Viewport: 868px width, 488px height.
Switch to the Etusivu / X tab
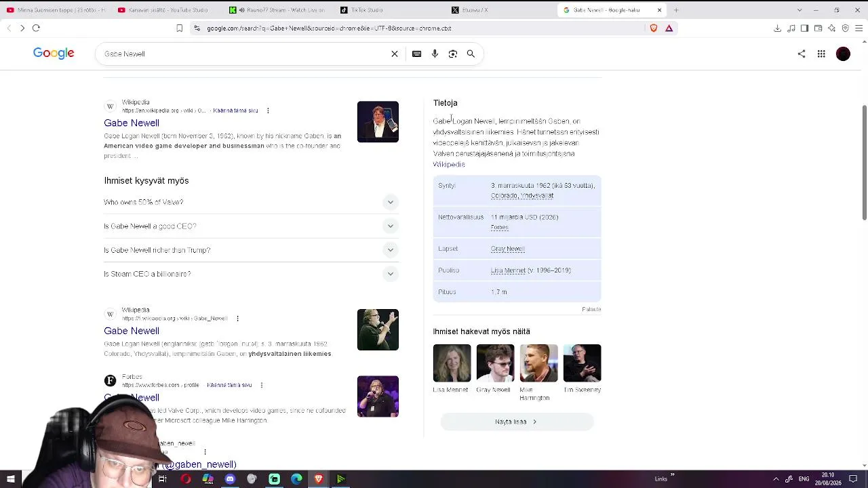500,10
